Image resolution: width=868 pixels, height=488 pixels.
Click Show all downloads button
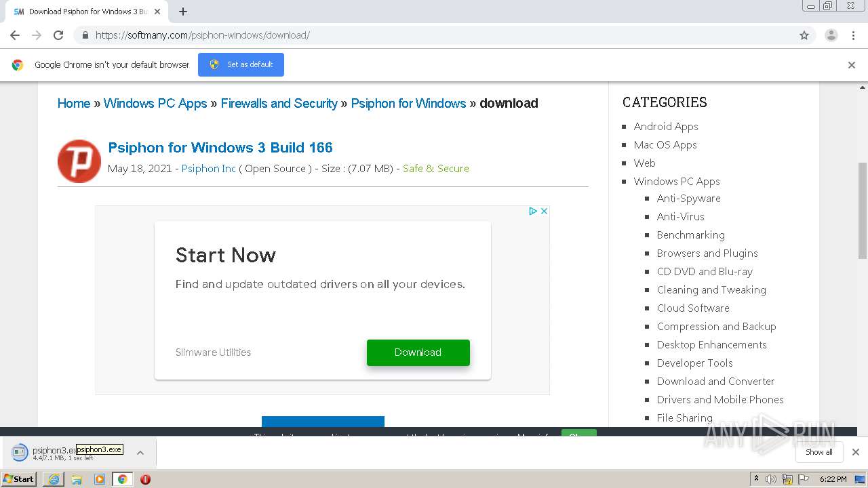coord(818,452)
